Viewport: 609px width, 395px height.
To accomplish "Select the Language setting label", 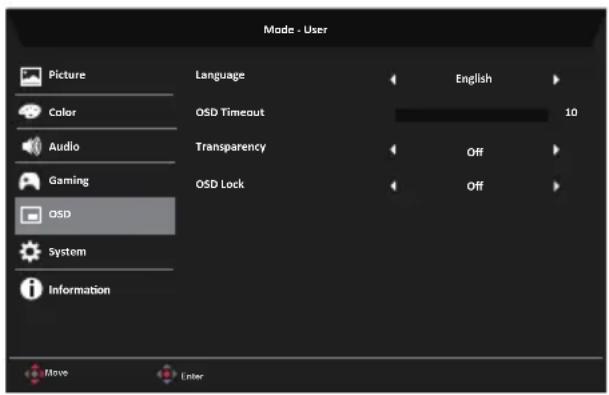I will [220, 75].
